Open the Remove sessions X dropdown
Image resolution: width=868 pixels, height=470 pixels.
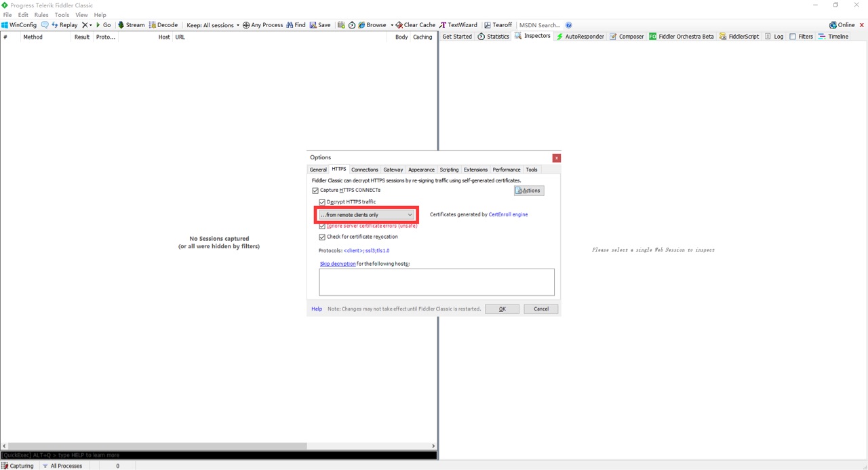pyautogui.click(x=87, y=25)
